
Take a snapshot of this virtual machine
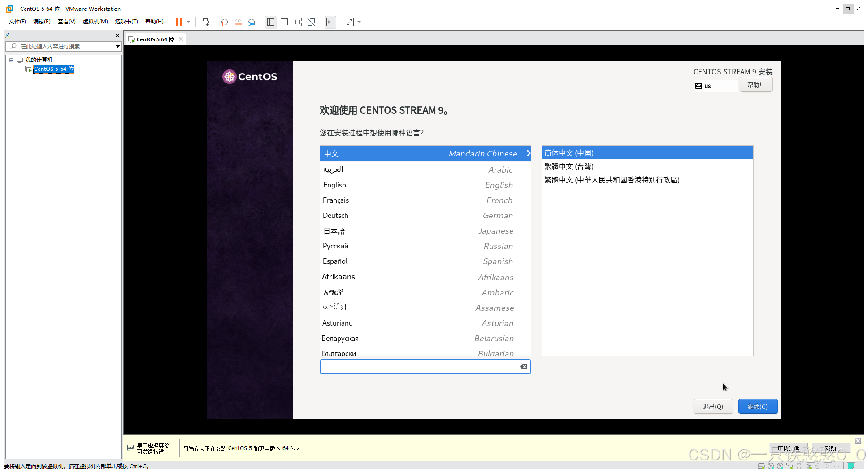[x=225, y=22]
